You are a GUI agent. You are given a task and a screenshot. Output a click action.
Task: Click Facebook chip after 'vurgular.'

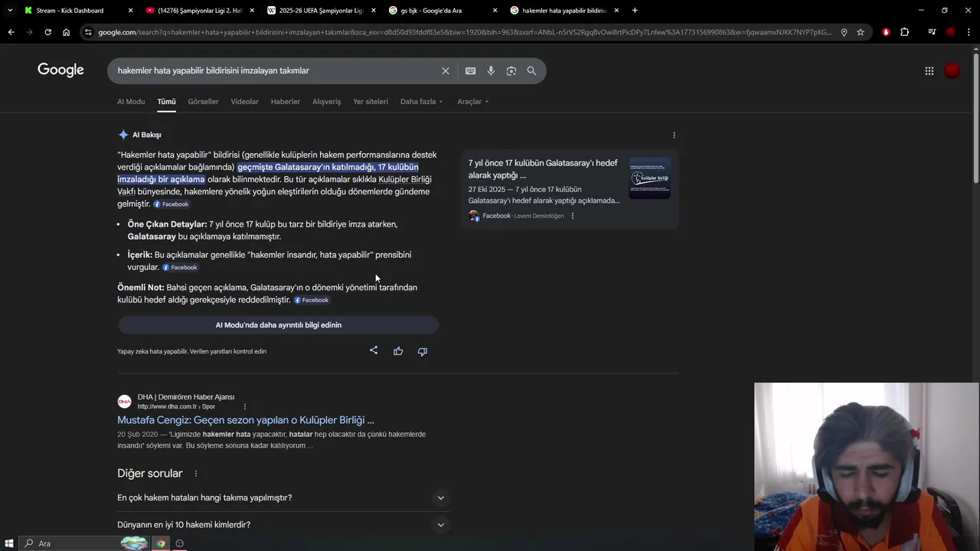[x=180, y=267]
